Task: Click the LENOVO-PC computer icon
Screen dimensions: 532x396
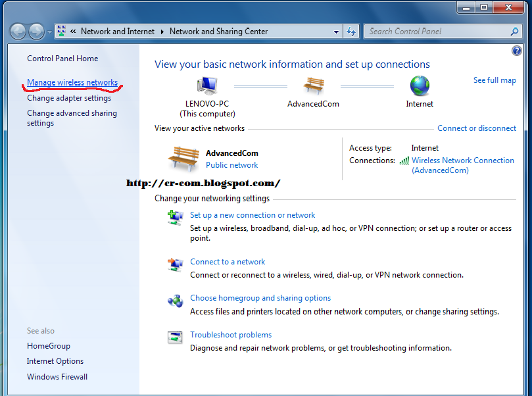Action: coord(207,86)
